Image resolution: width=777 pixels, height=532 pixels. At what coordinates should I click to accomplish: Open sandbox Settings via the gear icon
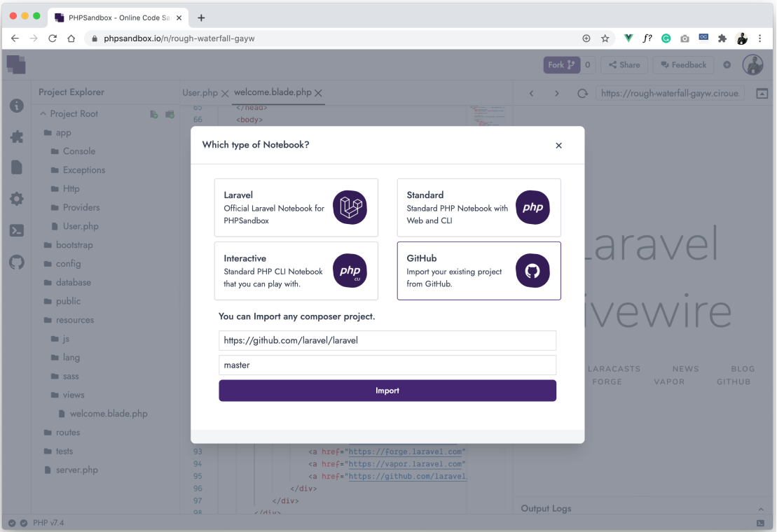(x=15, y=198)
